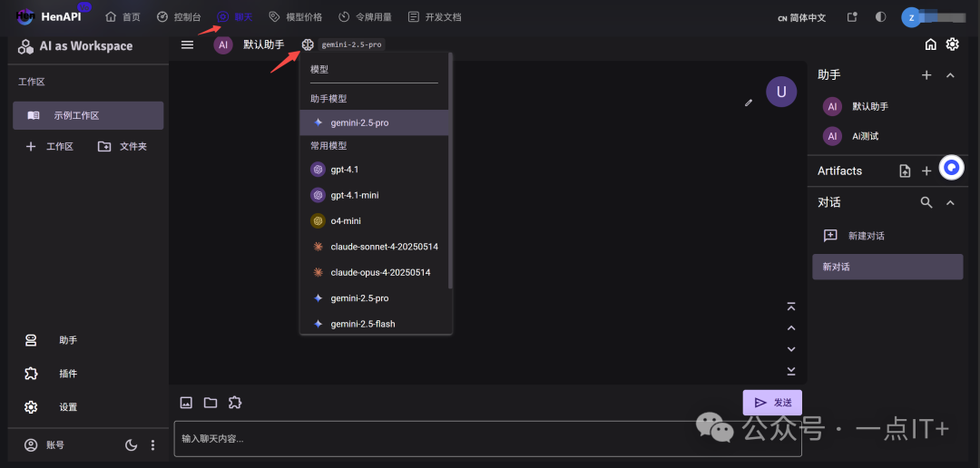Image resolution: width=980 pixels, height=468 pixels.
Task: Open the 简体中文 language selector
Action: point(802,17)
